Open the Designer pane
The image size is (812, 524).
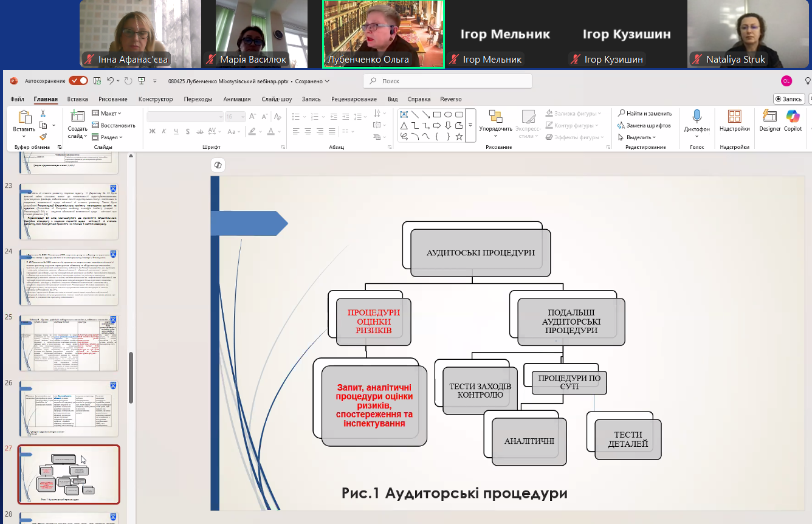click(769, 117)
